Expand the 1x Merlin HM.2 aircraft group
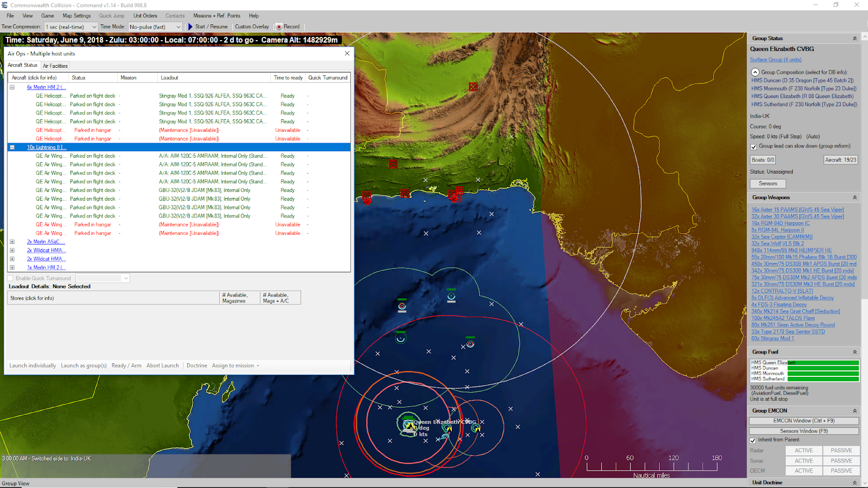This screenshot has height=488, width=868. pyautogui.click(x=12, y=267)
